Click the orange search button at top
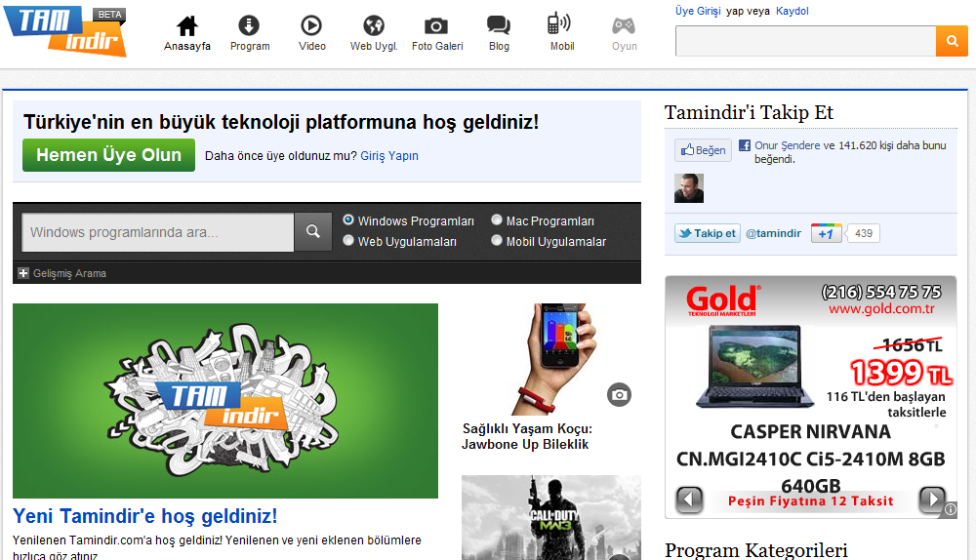 click(951, 41)
